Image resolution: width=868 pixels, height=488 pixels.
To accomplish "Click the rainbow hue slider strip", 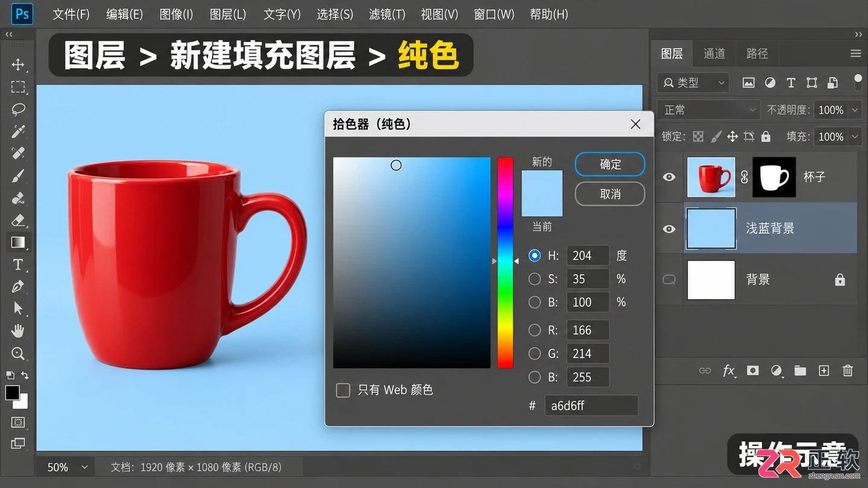I will click(505, 263).
